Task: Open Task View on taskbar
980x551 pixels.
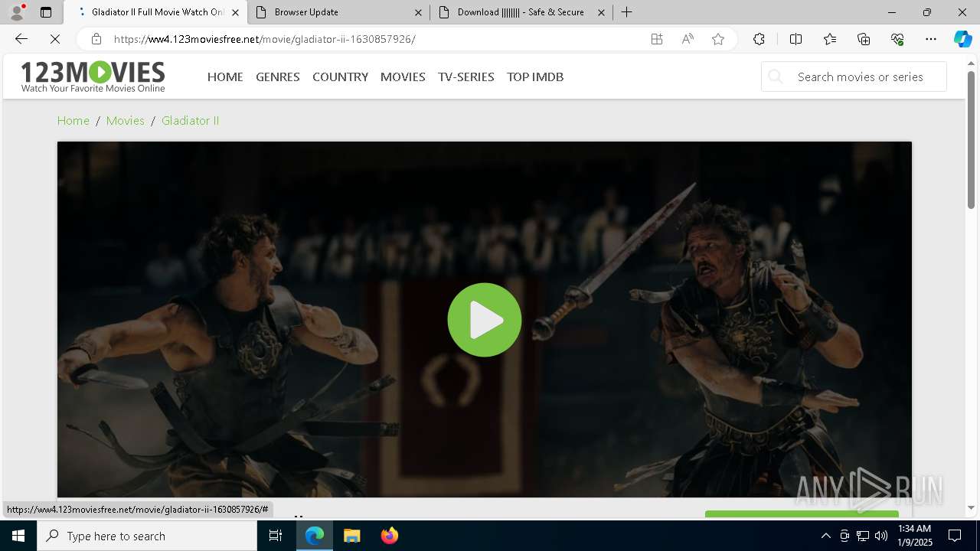Action: point(276,536)
